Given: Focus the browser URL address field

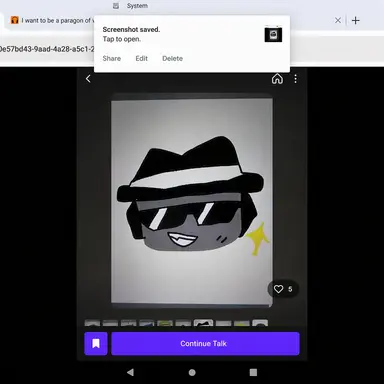Looking at the screenshot, I should coord(47,49).
